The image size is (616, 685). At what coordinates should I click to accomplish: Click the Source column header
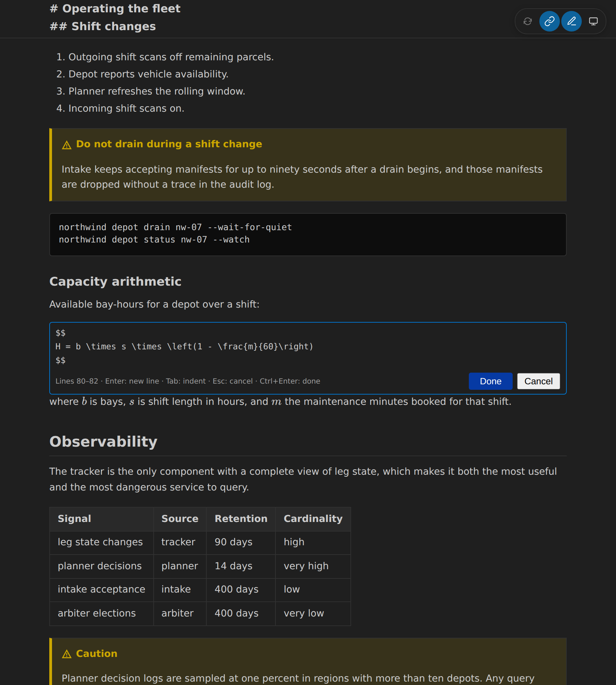point(180,519)
